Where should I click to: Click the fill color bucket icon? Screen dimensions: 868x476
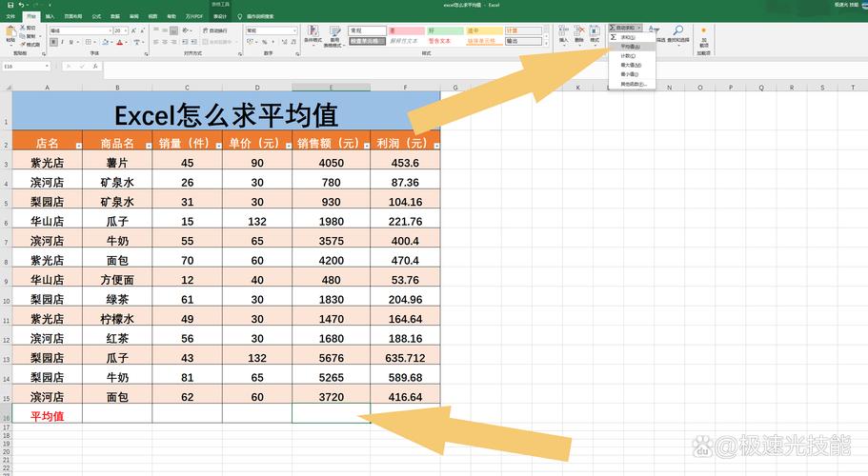pyautogui.click(x=105, y=42)
